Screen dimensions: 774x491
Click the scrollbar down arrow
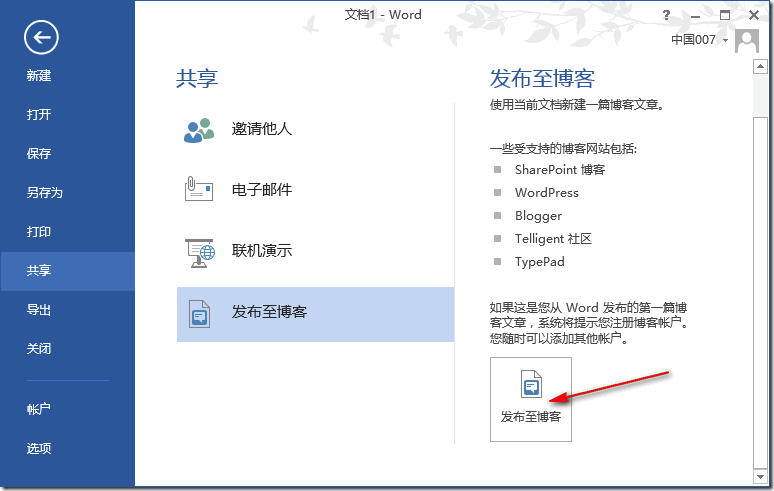760,476
